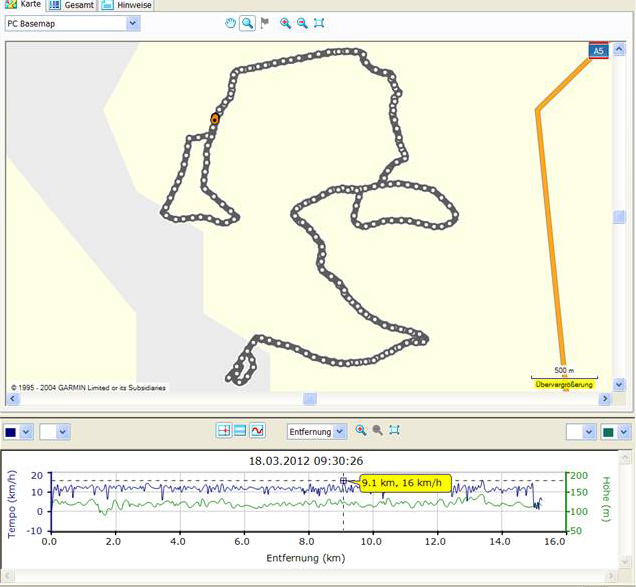Screen dimensions: 636x587
Task: Select the pan hand tool above map
Action: (x=229, y=23)
